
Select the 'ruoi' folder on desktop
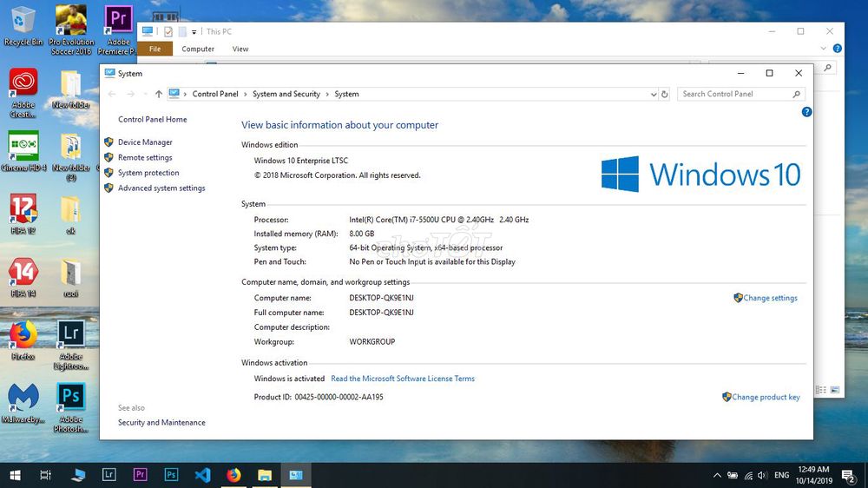[71, 278]
